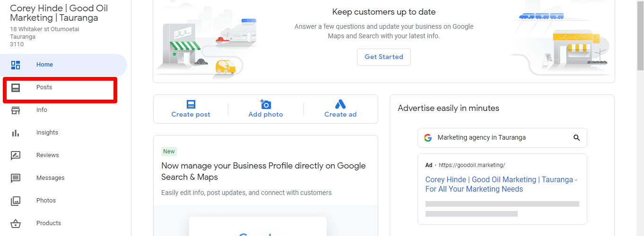Click the magnifier in ad search preview
Image resolution: width=644 pixels, height=236 pixels.
tap(576, 138)
